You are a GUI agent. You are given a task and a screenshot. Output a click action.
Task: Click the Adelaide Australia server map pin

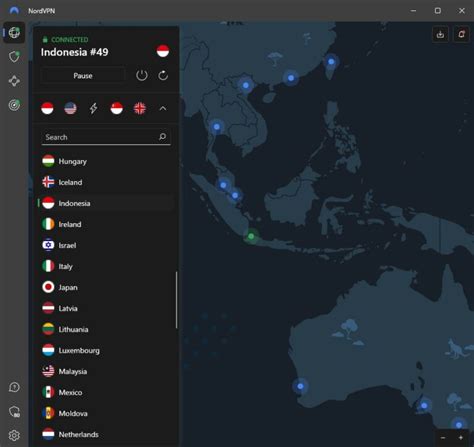[x=424, y=406]
